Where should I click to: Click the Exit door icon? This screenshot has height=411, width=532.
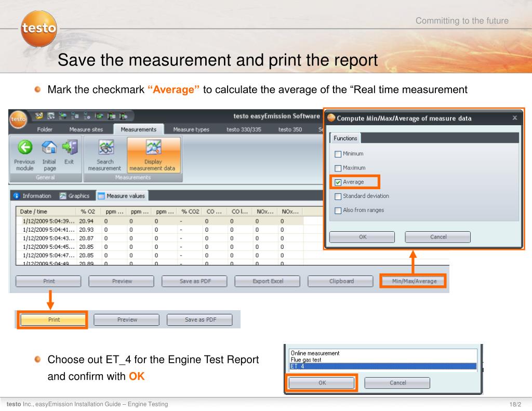point(70,147)
